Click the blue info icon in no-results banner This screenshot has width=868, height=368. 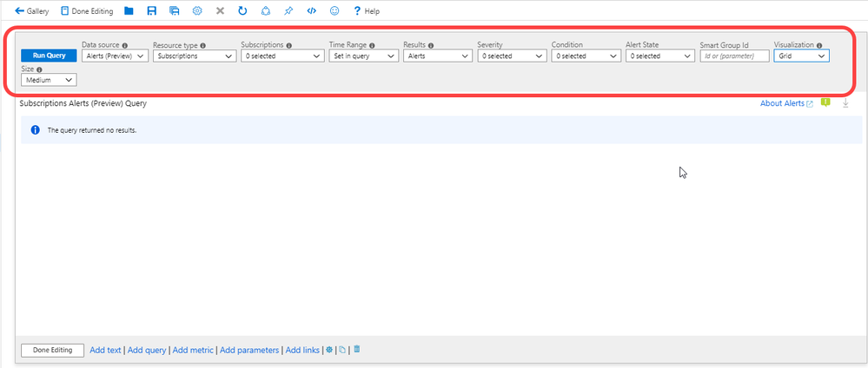(x=36, y=130)
